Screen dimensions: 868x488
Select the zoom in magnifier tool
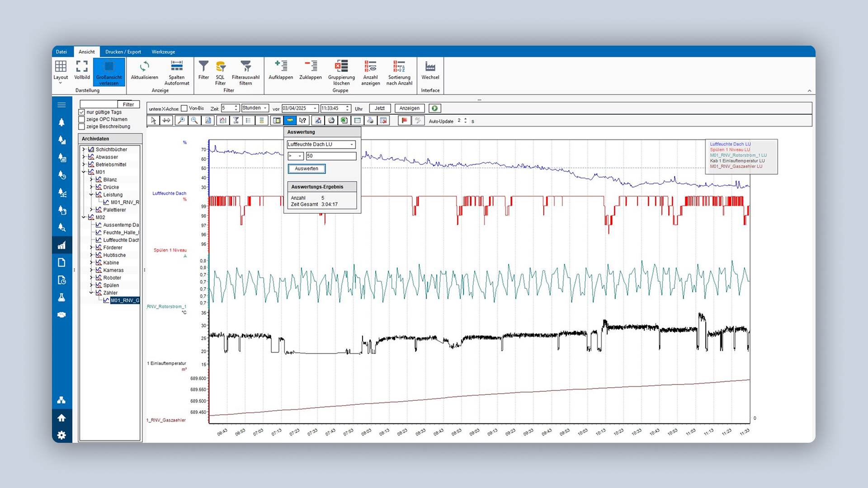181,121
